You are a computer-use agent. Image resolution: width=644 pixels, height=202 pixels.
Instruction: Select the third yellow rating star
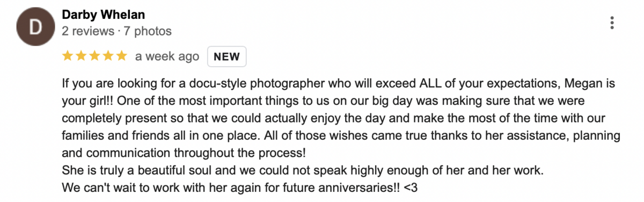pyautogui.click(x=94, y=56)
